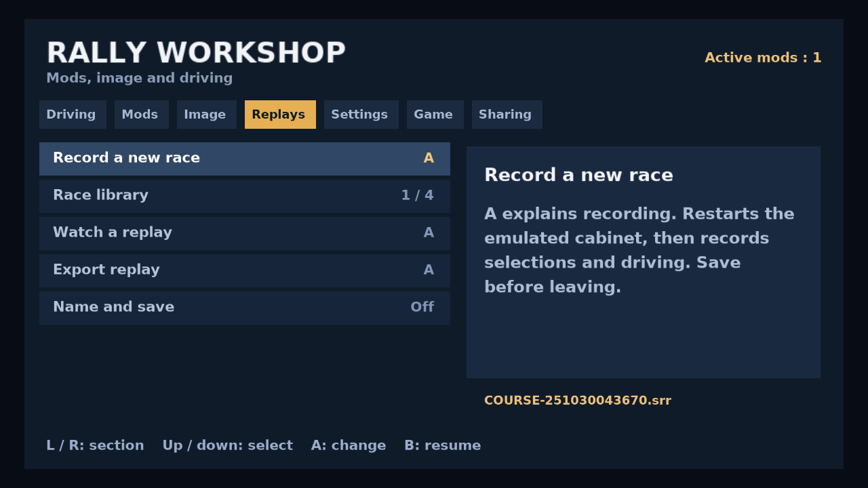Screen dimensions: 868x488
Task: Click the 'L / R: section' hint
Action: (95, 446)
